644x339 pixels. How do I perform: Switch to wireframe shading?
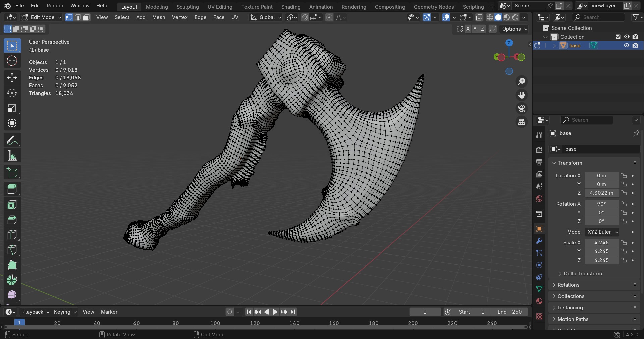(490, 17)
